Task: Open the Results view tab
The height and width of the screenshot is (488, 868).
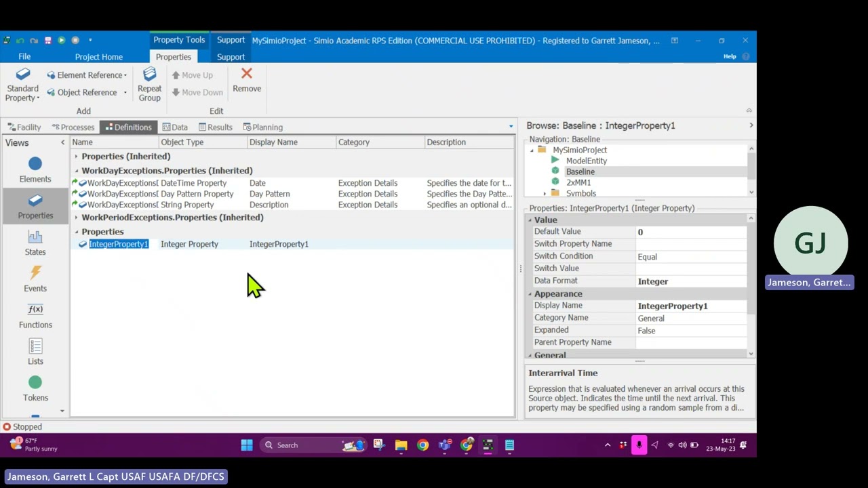Action: [216, 127]
